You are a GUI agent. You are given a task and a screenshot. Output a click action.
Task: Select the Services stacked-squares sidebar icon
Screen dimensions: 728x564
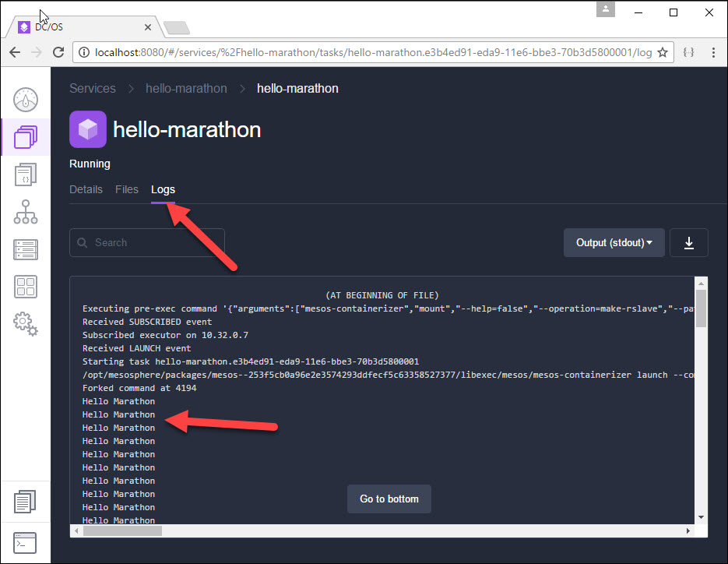coord(26,137)
